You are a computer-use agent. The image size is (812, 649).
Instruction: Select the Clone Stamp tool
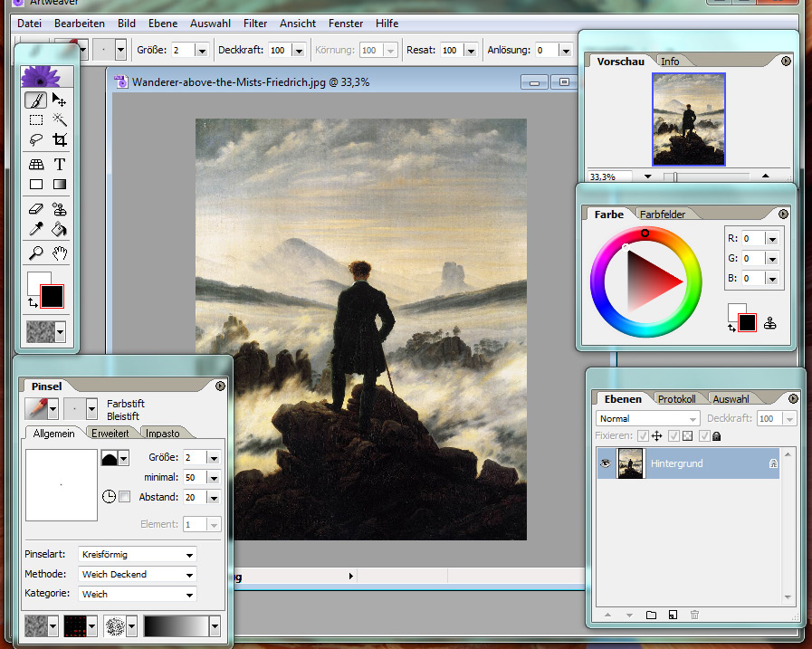60,209
